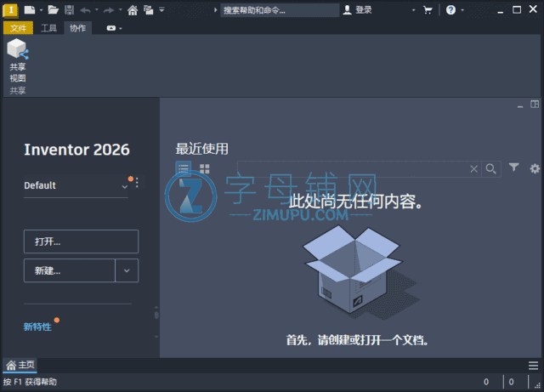The height and width of the screenshot is (392, 544).
Task: Click the left panel scrollbar handle
Action: (x=156, y=315)
